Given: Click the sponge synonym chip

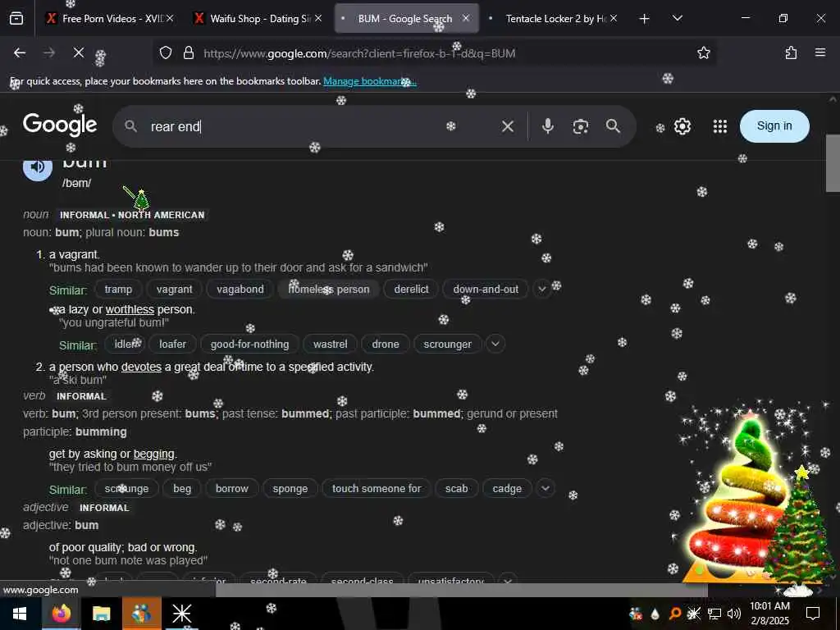Looking at the screenshot, I should [x=290, y=489].
